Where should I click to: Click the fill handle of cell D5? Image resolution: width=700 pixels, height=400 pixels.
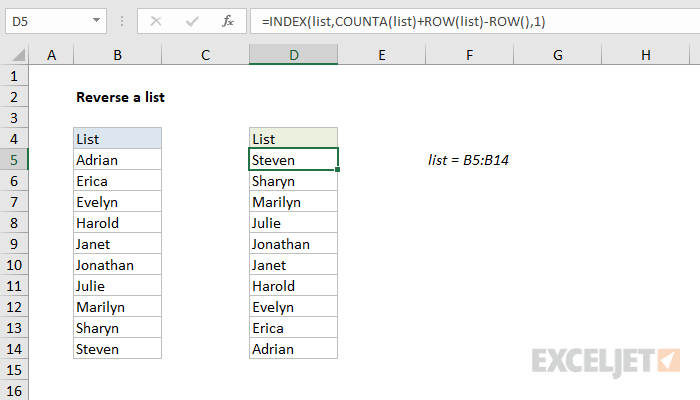(x=338, y=170)
